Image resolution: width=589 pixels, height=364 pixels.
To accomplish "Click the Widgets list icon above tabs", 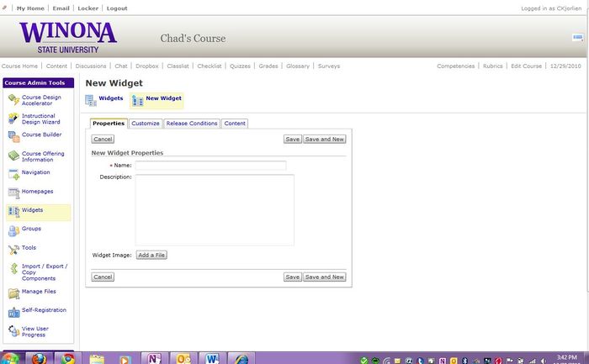I will [91, 100].
